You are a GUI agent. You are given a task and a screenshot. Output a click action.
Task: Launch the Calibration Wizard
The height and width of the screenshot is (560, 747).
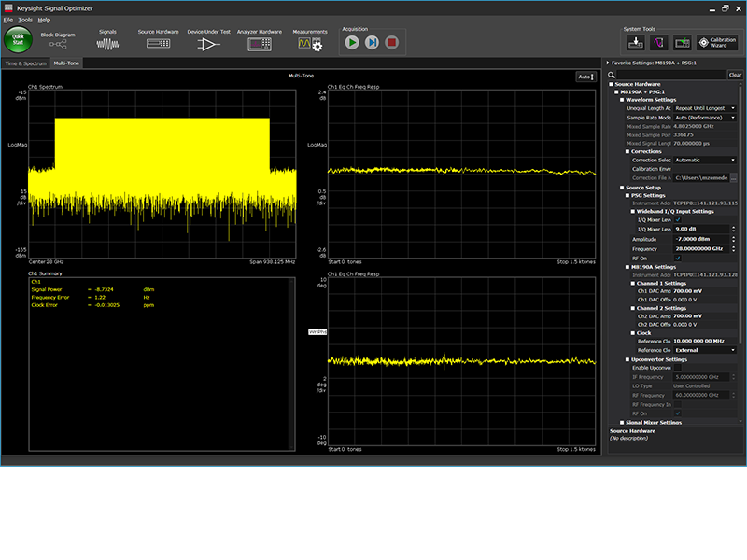pyautogui.click(x=717, y=42)
